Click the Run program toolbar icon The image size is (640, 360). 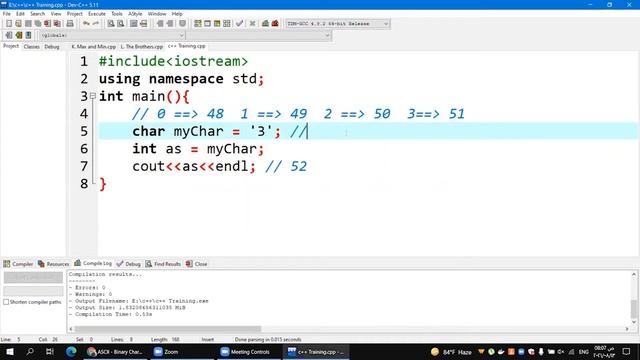point(207,24)
